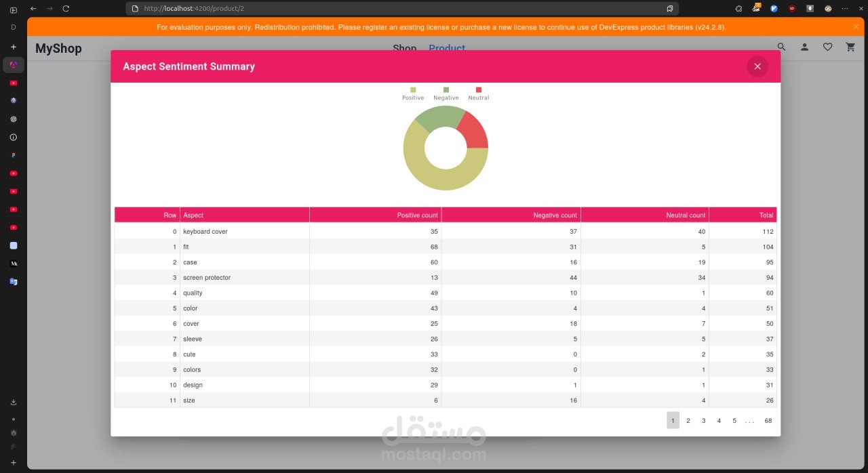Click the plus icon at sidebar top

[x=14, y=47]
